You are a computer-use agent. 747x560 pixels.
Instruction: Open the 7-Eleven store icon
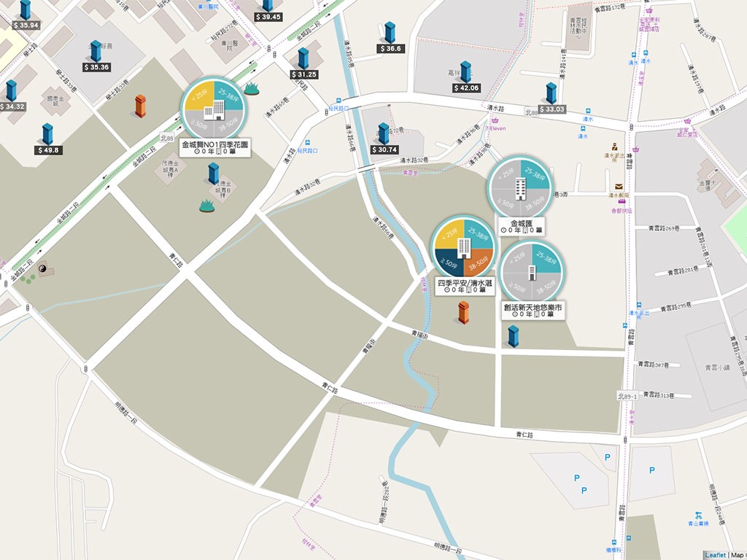click(x=495, y=121)
